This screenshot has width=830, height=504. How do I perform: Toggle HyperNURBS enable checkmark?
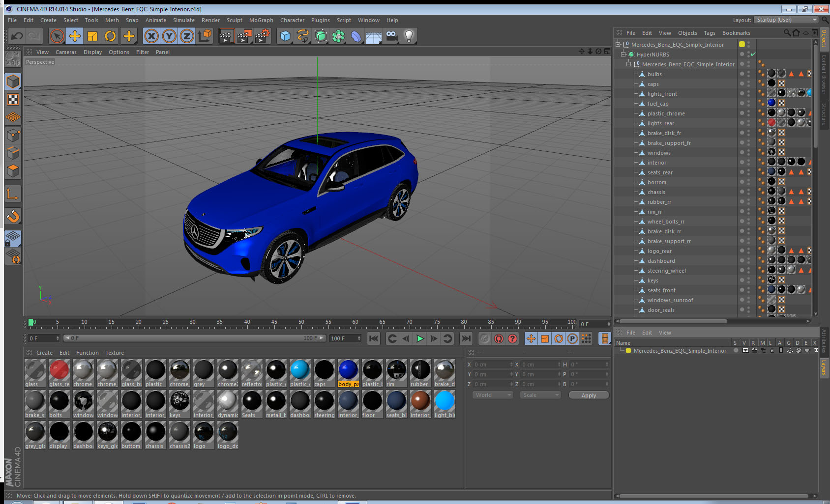pyautogui.click(x=753, y=55)
